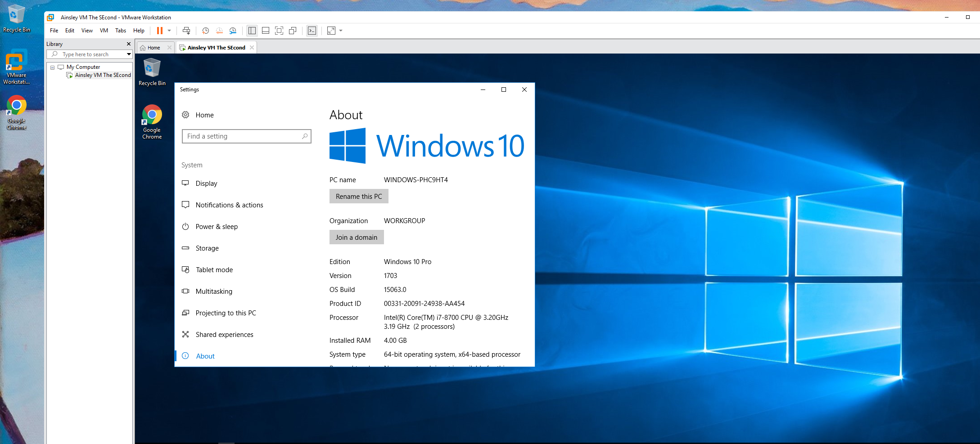980x444 pixels.
Task: Open the Library search dropdown arrow
Action: pos(129,54)
